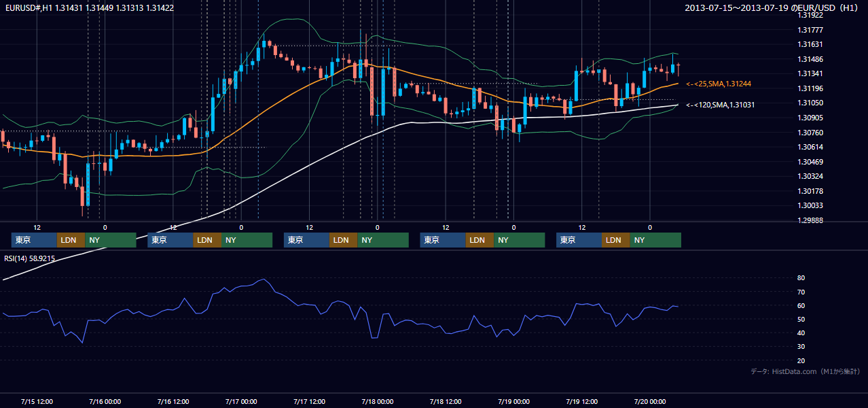
Task: Click the last NY session block at the right
Action: [655, 240]
